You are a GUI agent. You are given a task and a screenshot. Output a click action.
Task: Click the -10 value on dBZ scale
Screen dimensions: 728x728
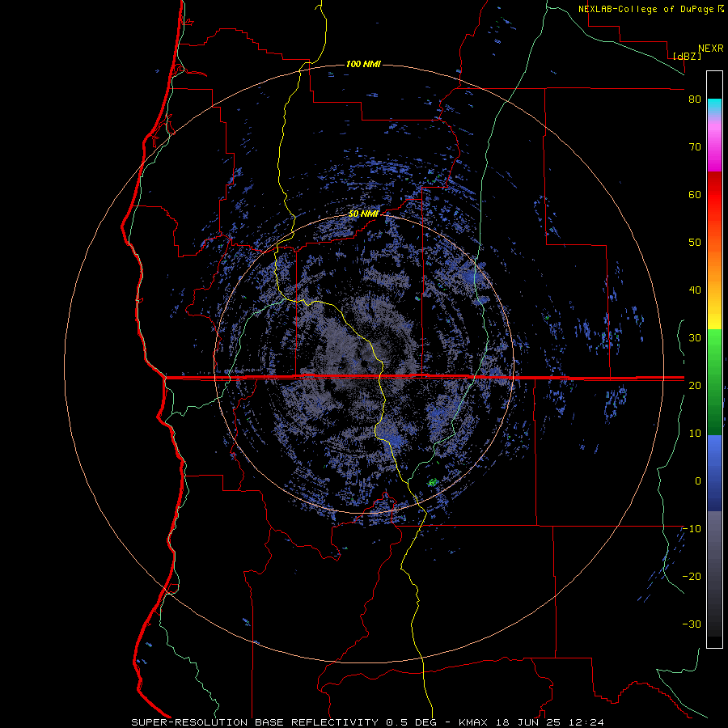(692, 528)
